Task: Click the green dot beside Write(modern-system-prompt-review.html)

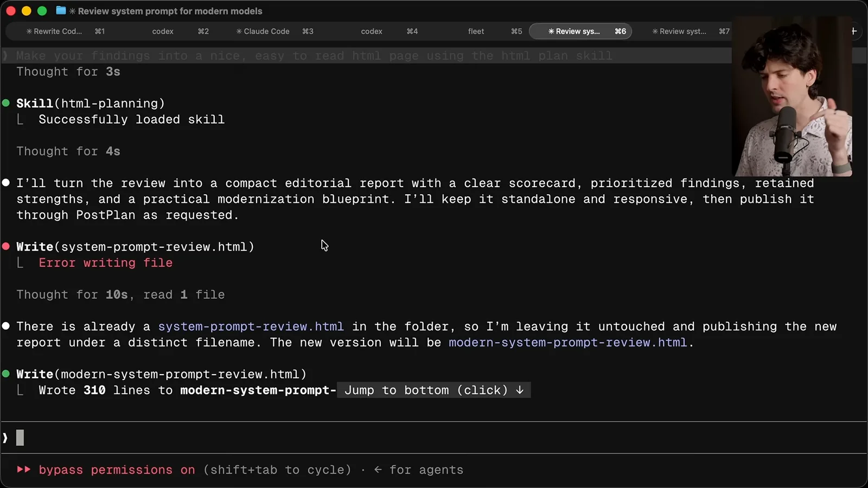Action: [x=6, y=374]
